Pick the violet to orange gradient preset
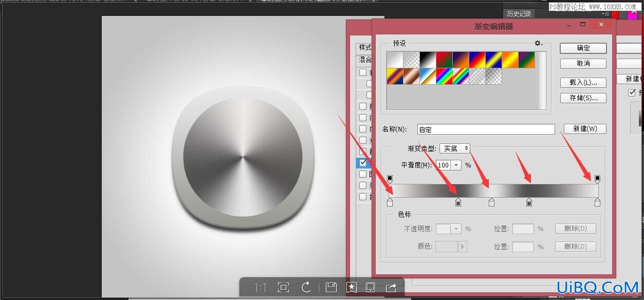The height and width of the screenshot is (300, 644). [x=461, y=60]
